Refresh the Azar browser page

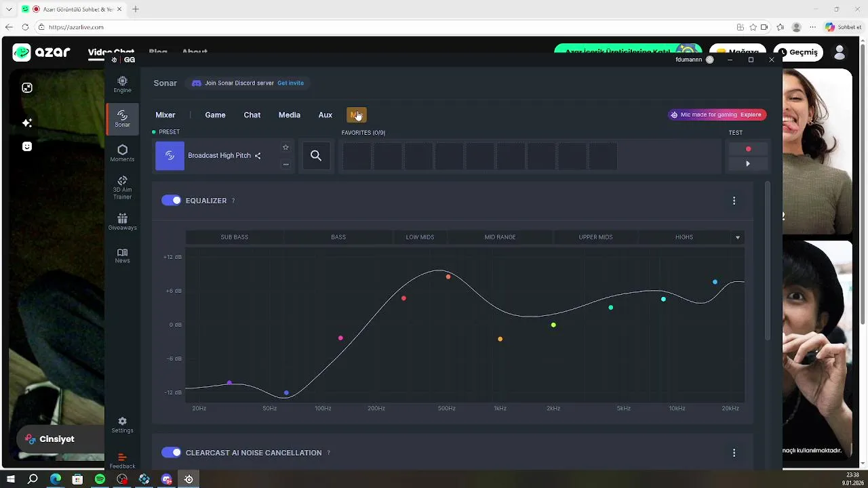point(25,27)
